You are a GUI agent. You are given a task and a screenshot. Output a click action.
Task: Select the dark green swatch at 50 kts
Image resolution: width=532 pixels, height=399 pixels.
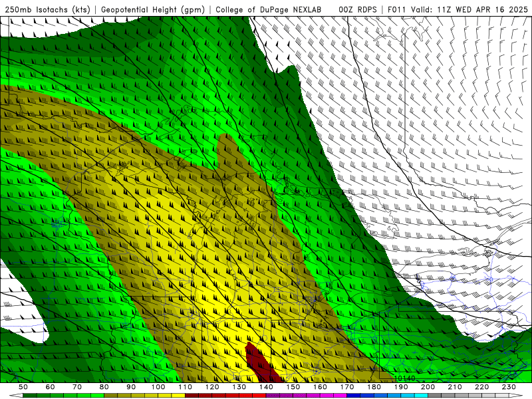29,395
